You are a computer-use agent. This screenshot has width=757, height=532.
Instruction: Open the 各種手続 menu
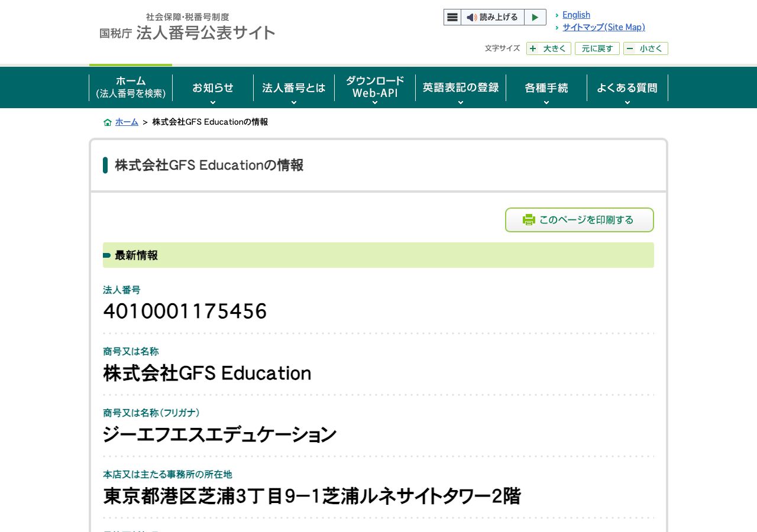(546, 88)
